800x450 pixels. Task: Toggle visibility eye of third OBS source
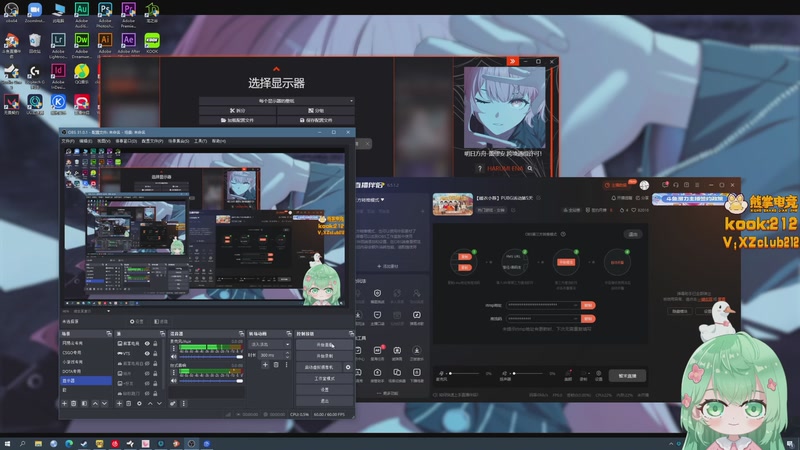point(147,363)
